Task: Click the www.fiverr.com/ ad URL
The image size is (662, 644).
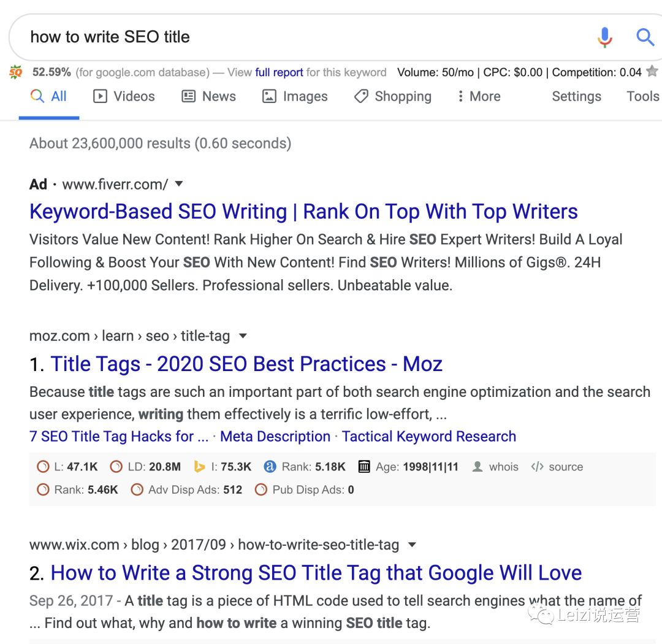Action: coord(115,184)
